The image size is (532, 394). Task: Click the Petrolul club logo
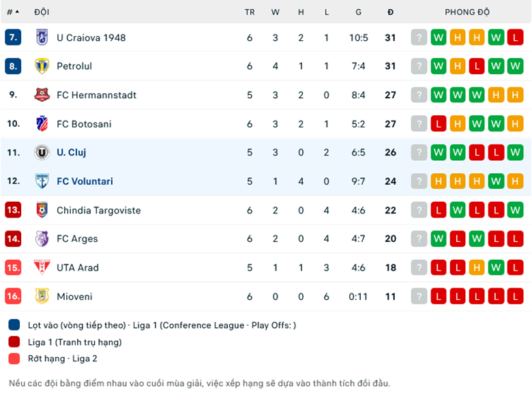(42, 66)
